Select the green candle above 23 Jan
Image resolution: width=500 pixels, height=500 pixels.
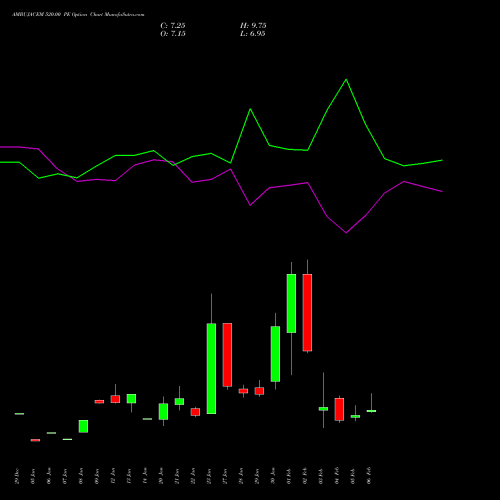point(211,369)
